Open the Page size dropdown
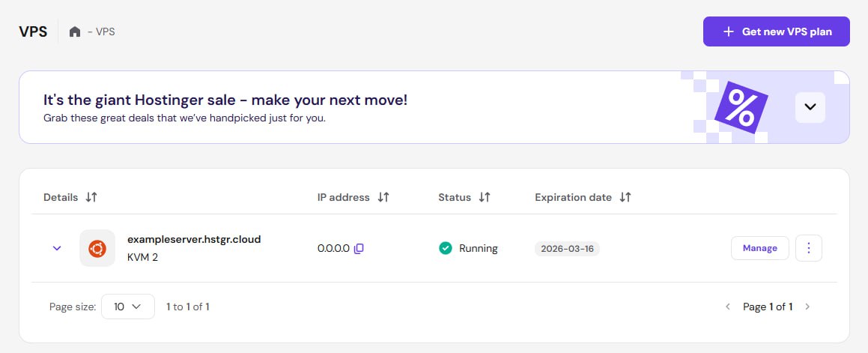 tap(127, 307)
